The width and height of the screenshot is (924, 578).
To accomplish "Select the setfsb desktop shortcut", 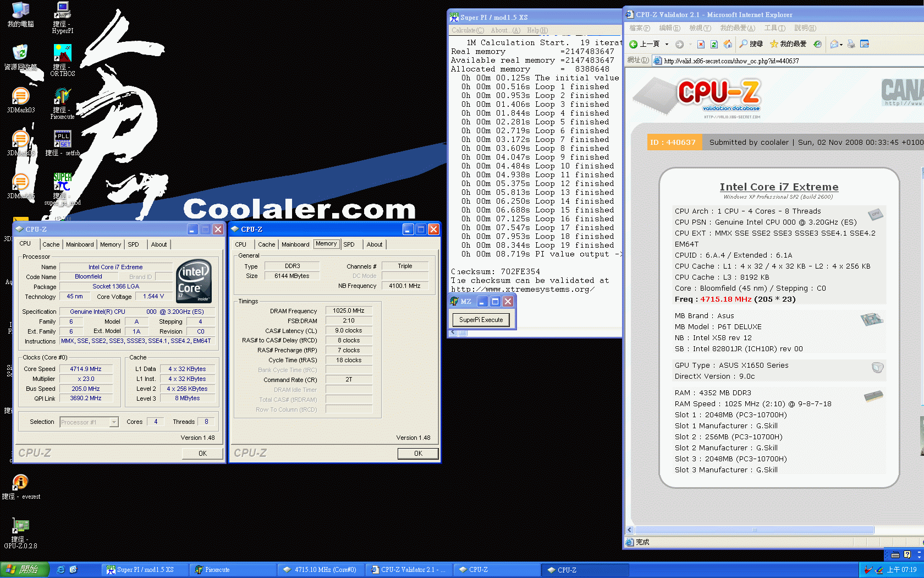I will point(63,143).
